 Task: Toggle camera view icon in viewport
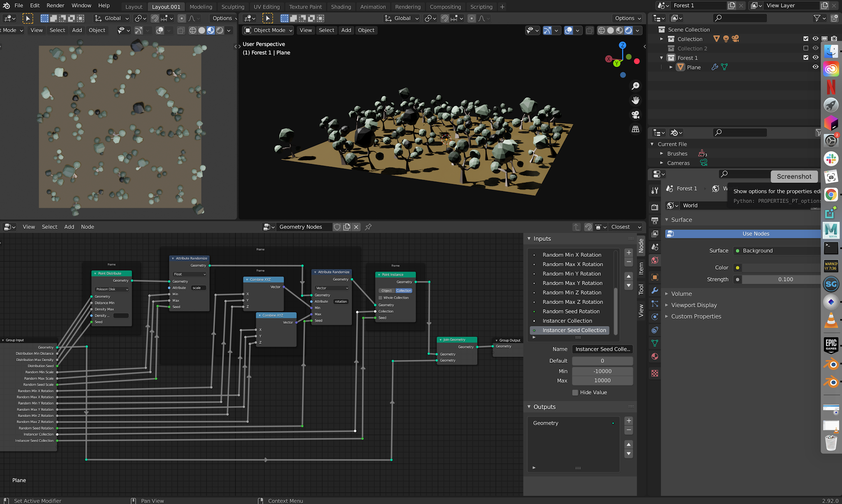tap(636, 115)
